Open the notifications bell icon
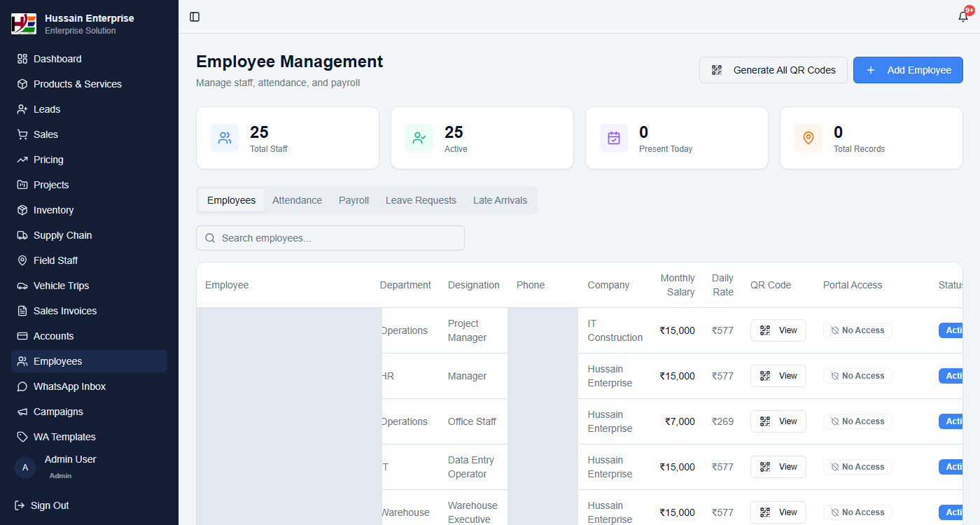 [x=963, y=17]
